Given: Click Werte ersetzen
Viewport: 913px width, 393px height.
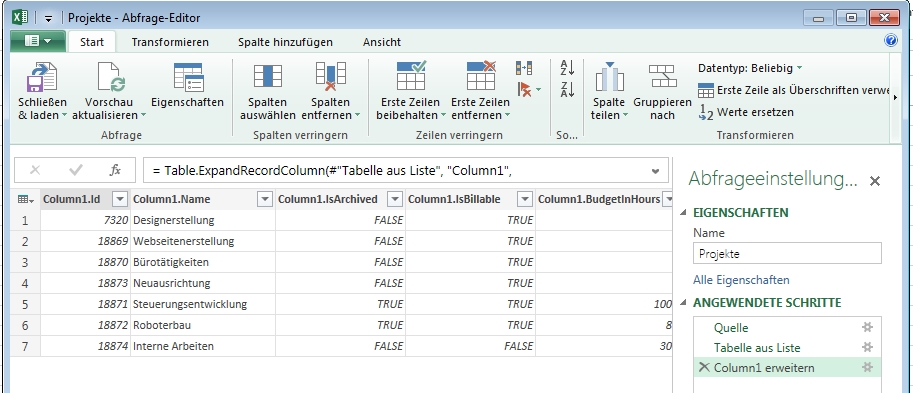Looking at the screenshot, I should click(x=746, y=112).
